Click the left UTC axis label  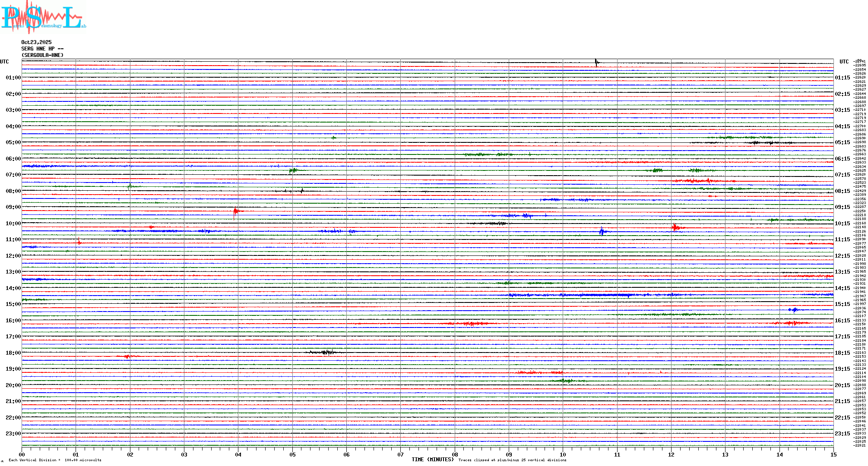(4, 62)
